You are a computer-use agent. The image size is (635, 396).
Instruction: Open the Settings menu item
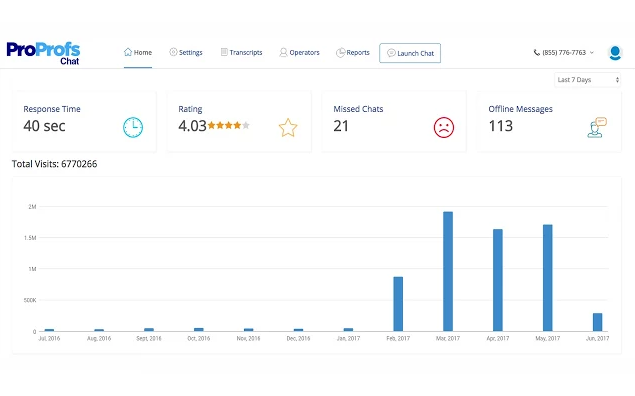tap(186, 53)
